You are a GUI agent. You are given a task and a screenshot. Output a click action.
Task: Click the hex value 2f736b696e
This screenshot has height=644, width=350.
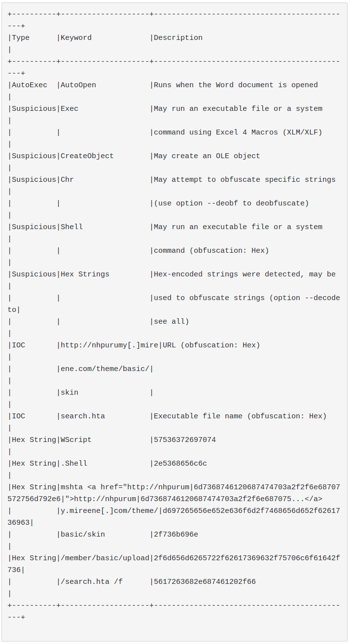point(176,535)
